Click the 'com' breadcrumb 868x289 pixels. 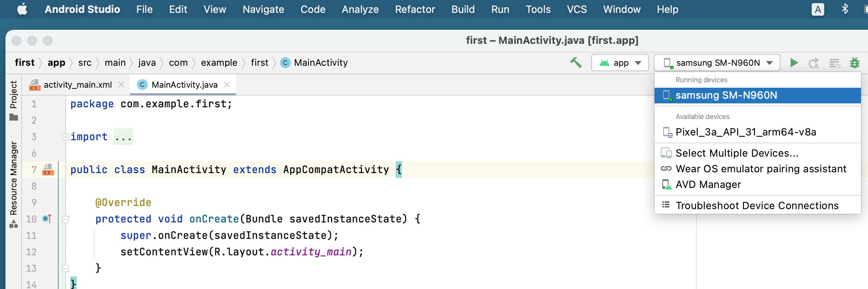coord(178,63)
